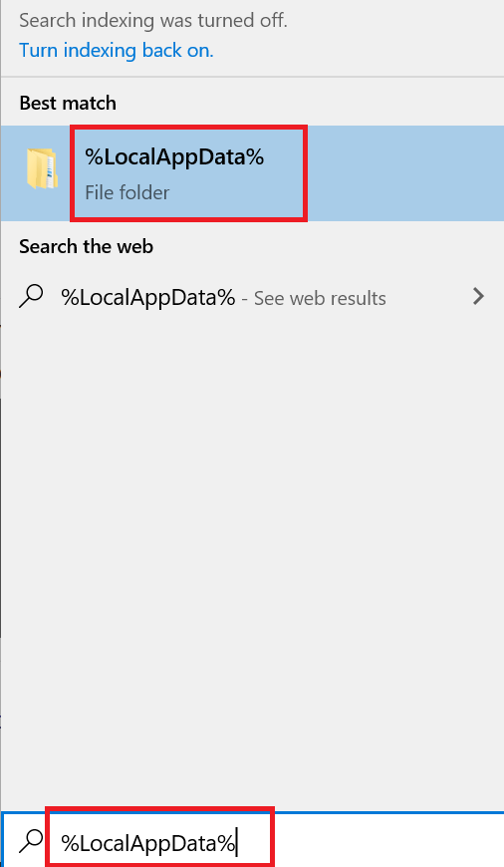Viewport: 504px width, 867px height.
Task: Click the Turn indexing back on link
Action: point(117,50)
